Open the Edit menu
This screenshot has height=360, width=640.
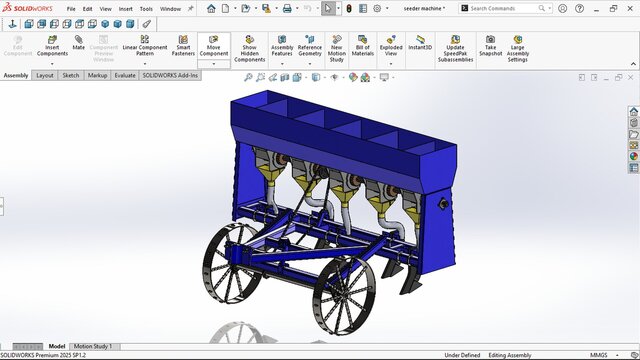(87, 9)
